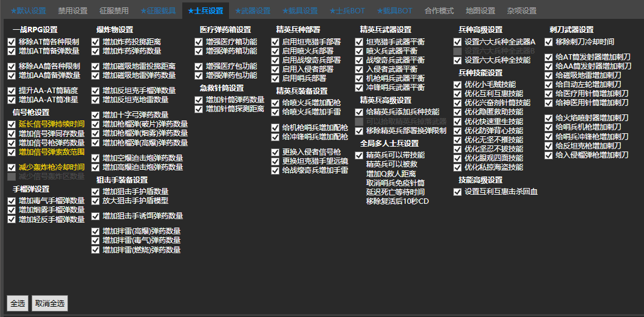Screen dimensions: 644x317
Task: Switch to the ★默认设置 tab
Action: 29,11
